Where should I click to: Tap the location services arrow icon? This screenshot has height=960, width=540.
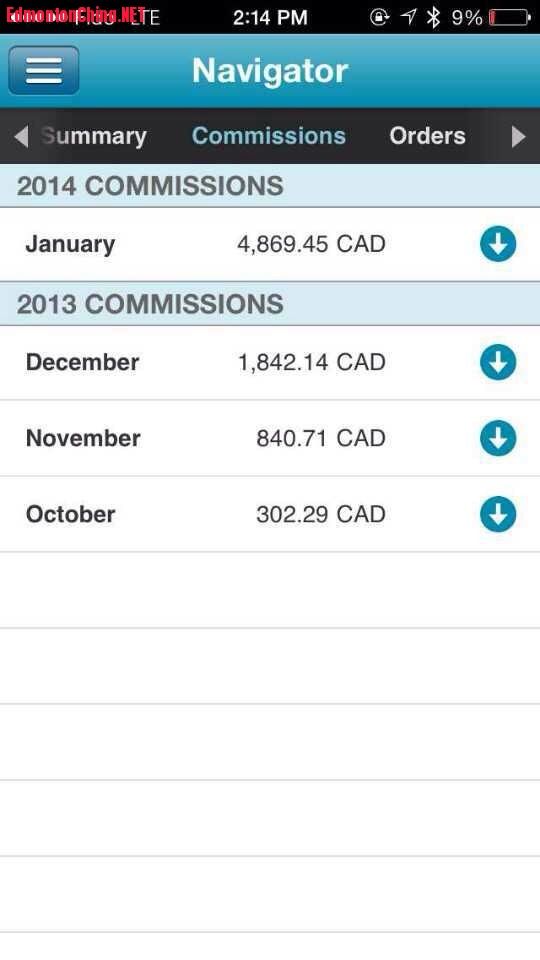tap(408, 17)
